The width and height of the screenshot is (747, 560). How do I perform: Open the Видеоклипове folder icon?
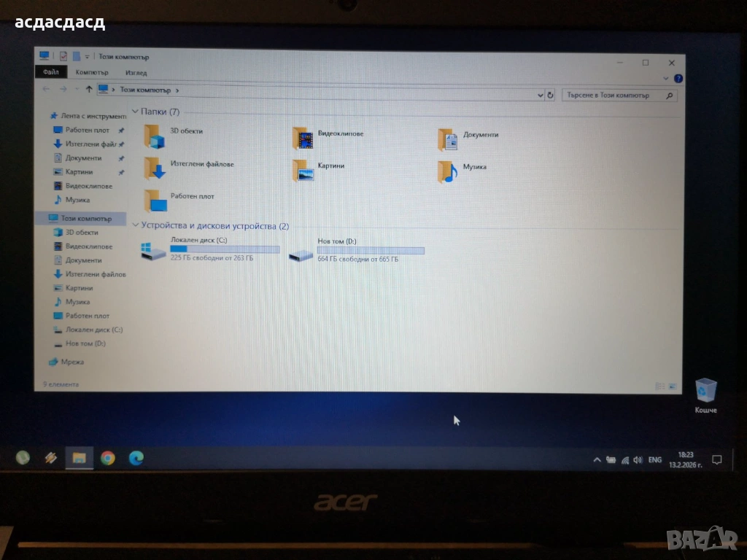click(x=303, y=139)
